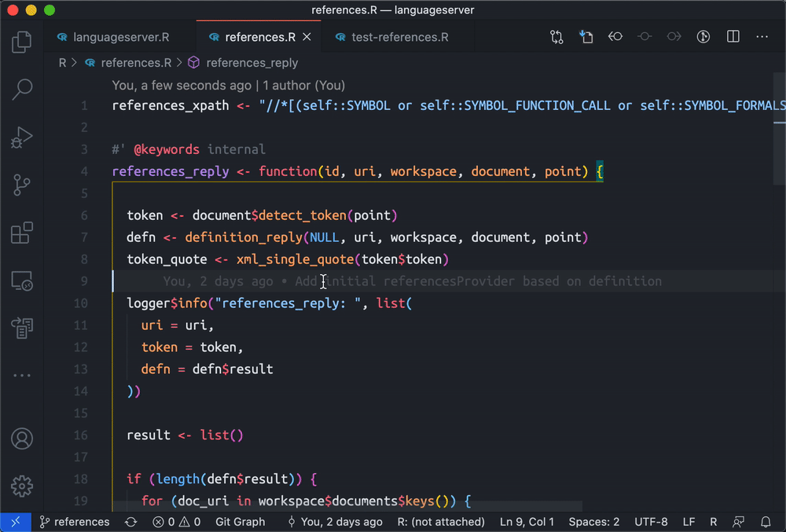Image resolution: width=786 pixels, height=532 pixels.
Task: Show additional views ellipsis in activity bar
Action: [21, 375]
